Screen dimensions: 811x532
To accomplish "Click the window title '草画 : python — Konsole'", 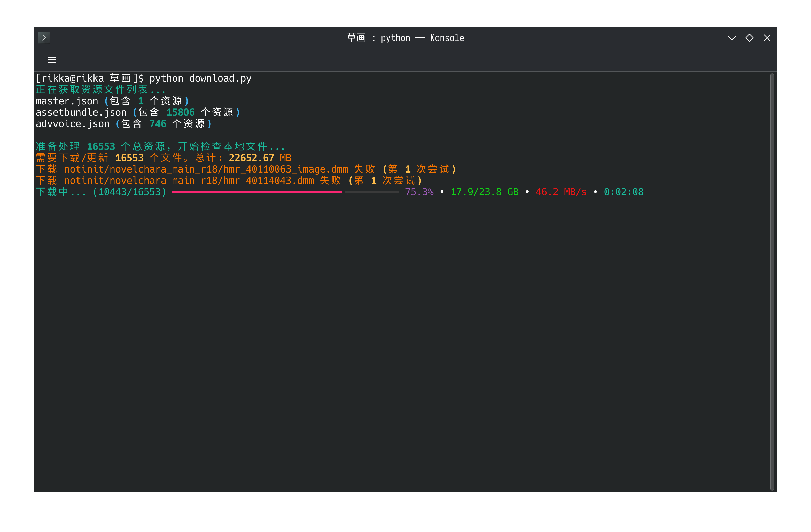I will tap(405, 38).
